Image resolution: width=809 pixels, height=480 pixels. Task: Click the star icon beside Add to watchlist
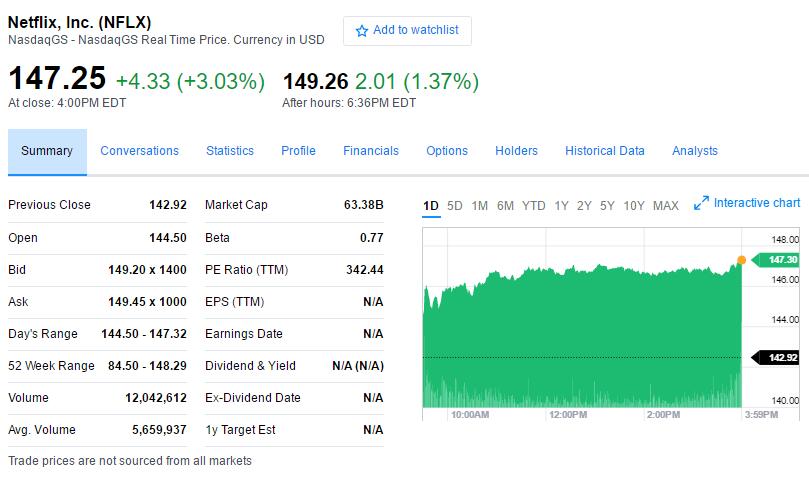pos(362,31)
